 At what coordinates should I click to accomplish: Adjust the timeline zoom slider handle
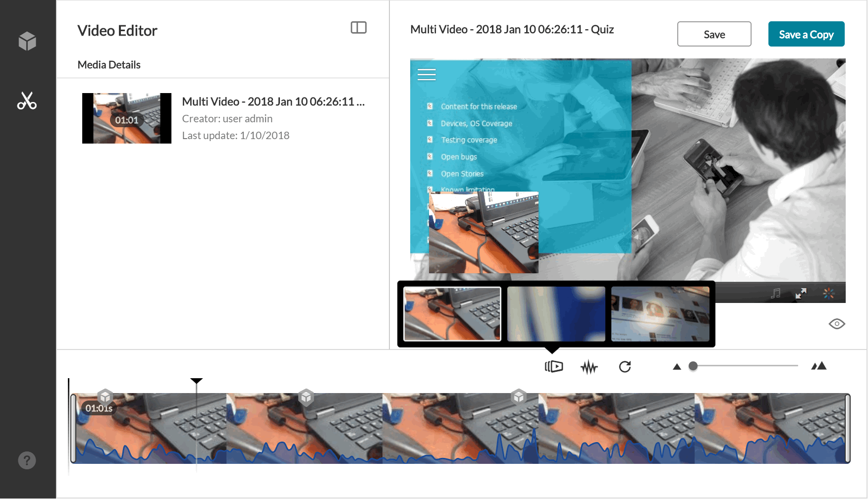pyautogui.click(x=693, y=366)
